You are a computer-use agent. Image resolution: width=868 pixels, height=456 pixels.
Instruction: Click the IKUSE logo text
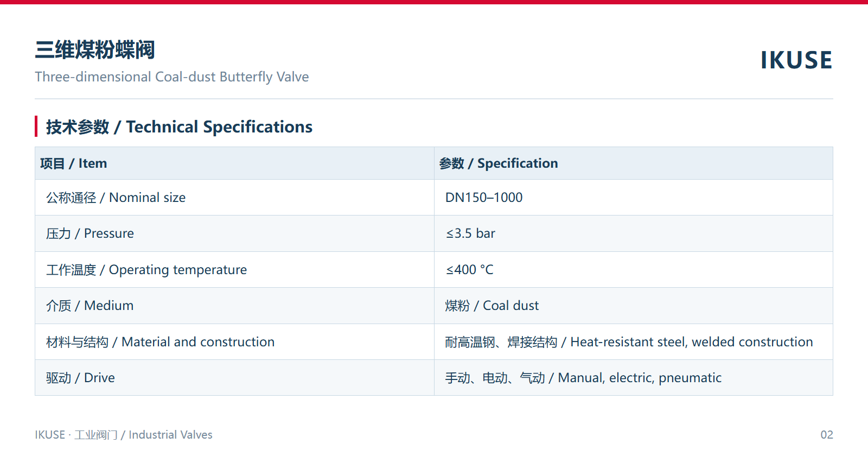point(796,60)
